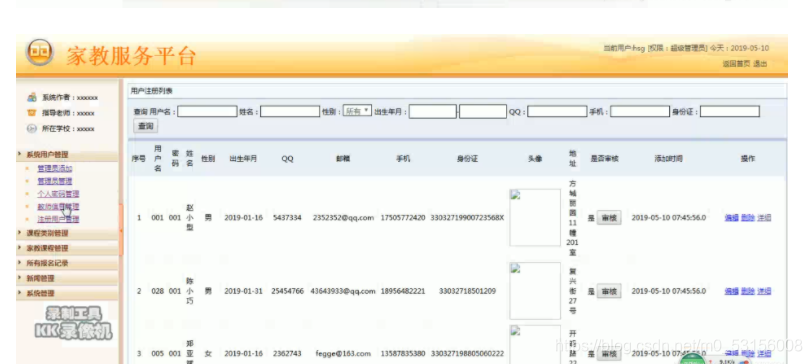This screenshot has width=812, height=364.
Task: Expand the 家教课程管理 menu section
Action: [x=67, y=248]
